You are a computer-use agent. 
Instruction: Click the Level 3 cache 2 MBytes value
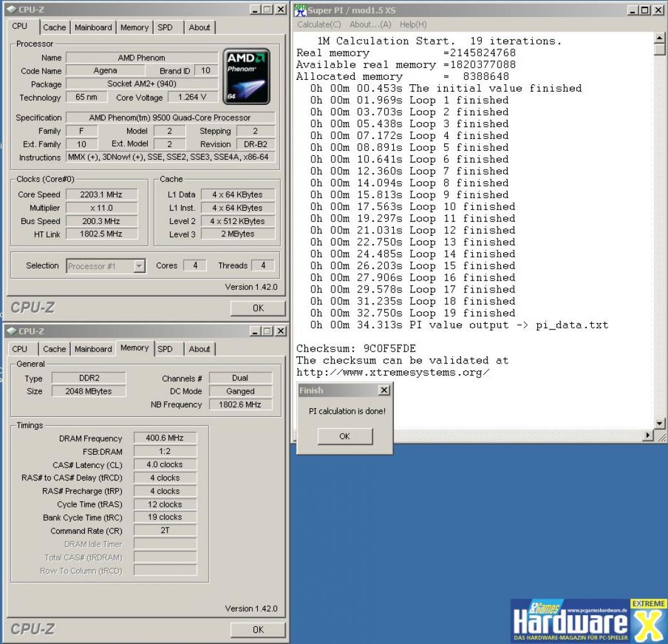coord(238,234)
